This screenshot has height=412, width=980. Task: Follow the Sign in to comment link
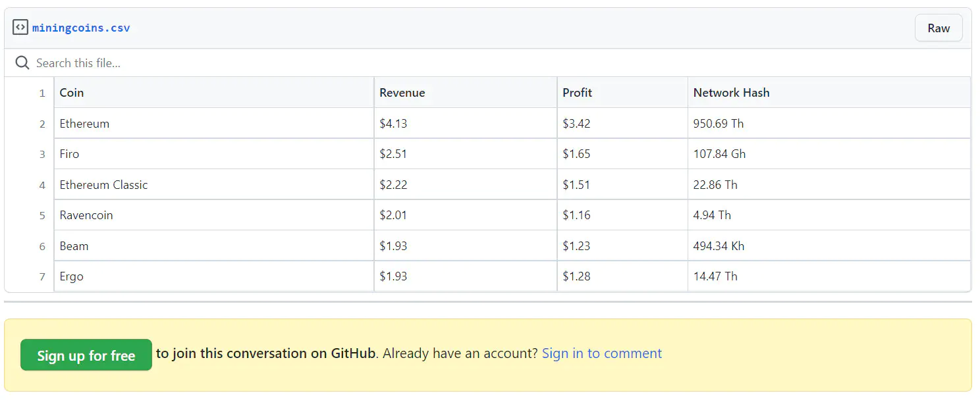pos(602,353)
